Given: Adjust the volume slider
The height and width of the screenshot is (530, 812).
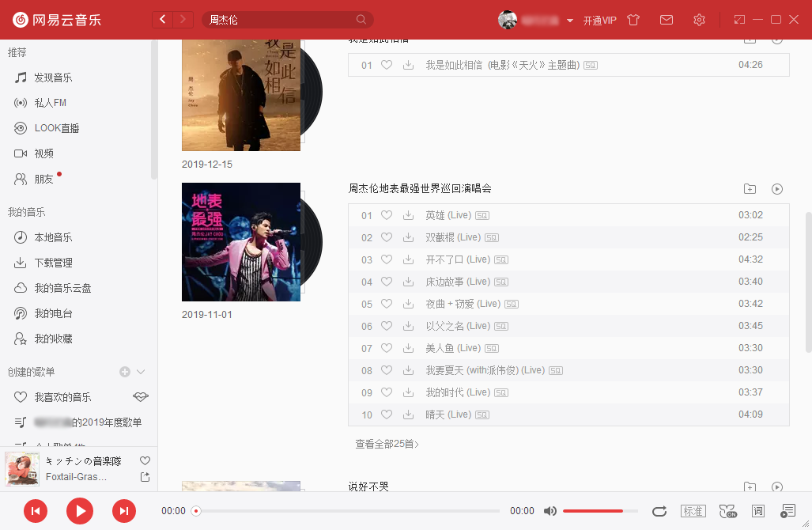Looking at the screenshot, I should (x=593, y=511).
